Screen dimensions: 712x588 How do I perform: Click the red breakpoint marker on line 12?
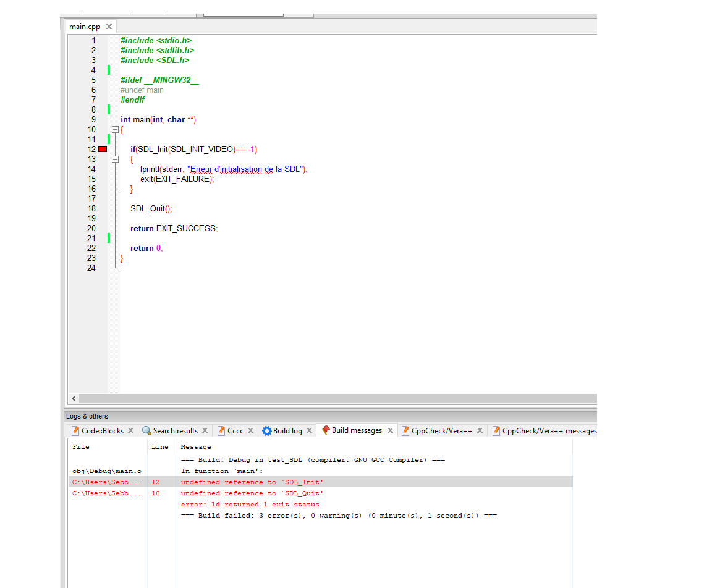[x=103, y=149]
